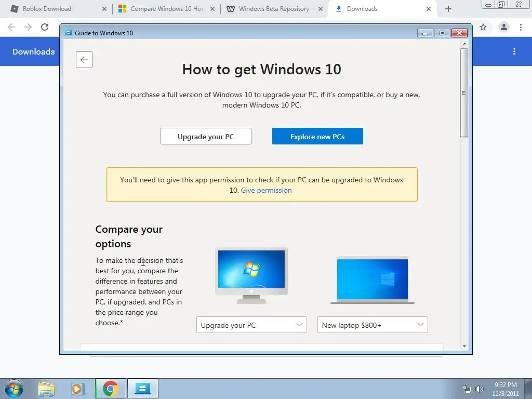Click the Compare your options heading

pyautogui.click(x=129, y=236)
